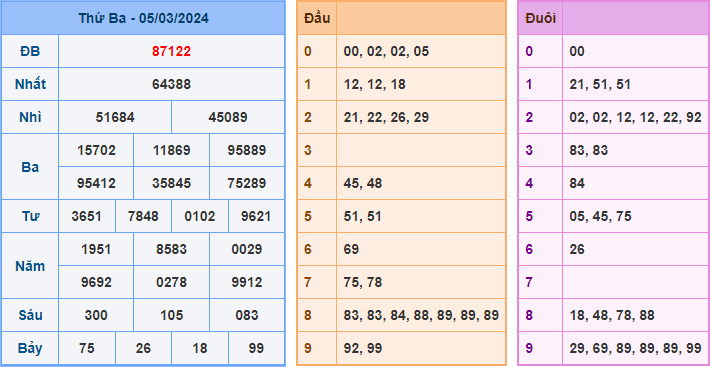Screen dimensions: 710x367
Task: Click the Đầu values '45, 48'
Action: pos(363,183)
